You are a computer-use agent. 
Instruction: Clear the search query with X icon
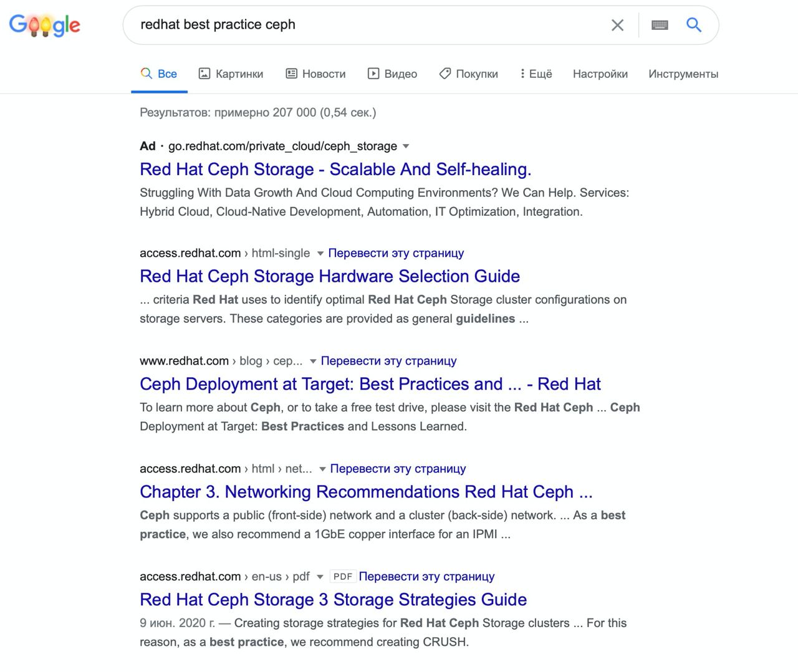pos(617,25)
